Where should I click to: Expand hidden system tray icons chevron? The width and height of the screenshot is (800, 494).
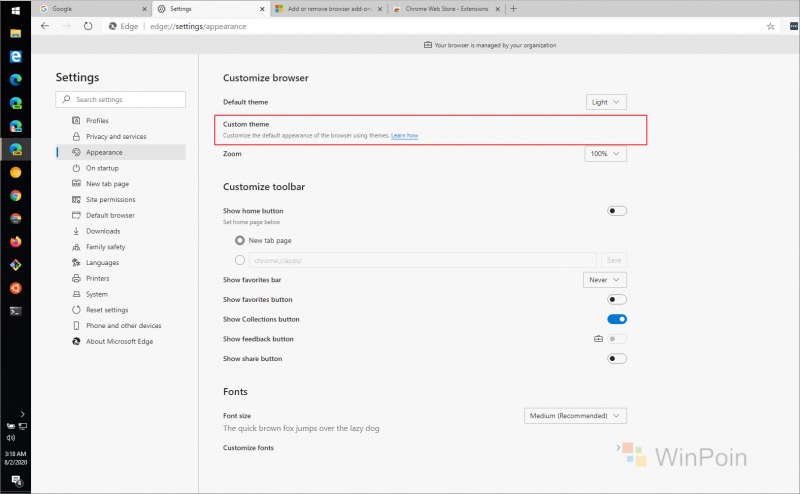22,414
